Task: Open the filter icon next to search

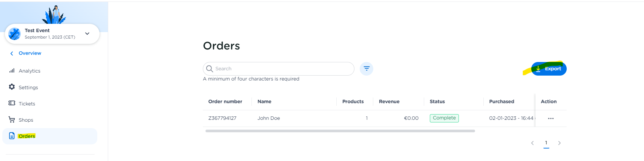Action: 366,69
